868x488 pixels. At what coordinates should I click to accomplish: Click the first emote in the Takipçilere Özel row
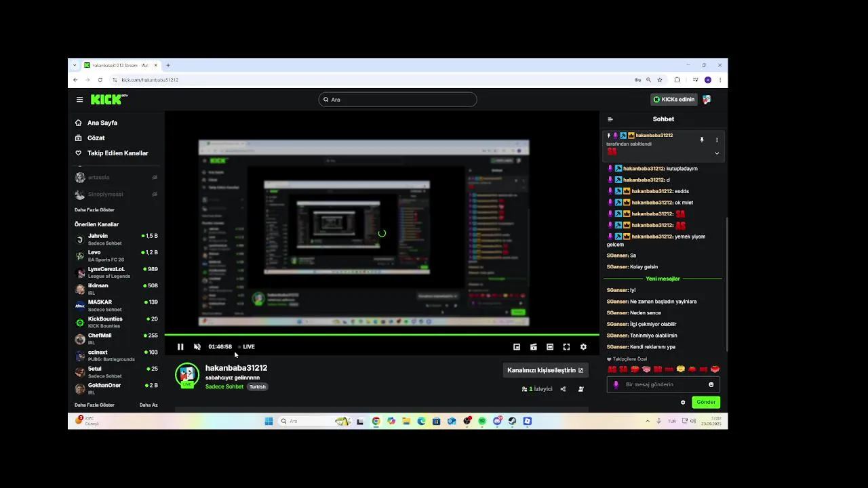pyautogui.click(x=612, y=369)
